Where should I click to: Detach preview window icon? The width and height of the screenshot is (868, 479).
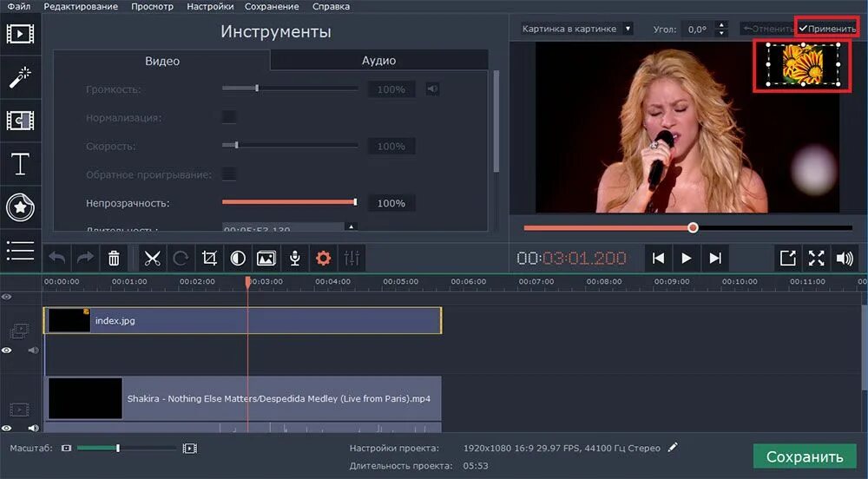click(788, 259)
